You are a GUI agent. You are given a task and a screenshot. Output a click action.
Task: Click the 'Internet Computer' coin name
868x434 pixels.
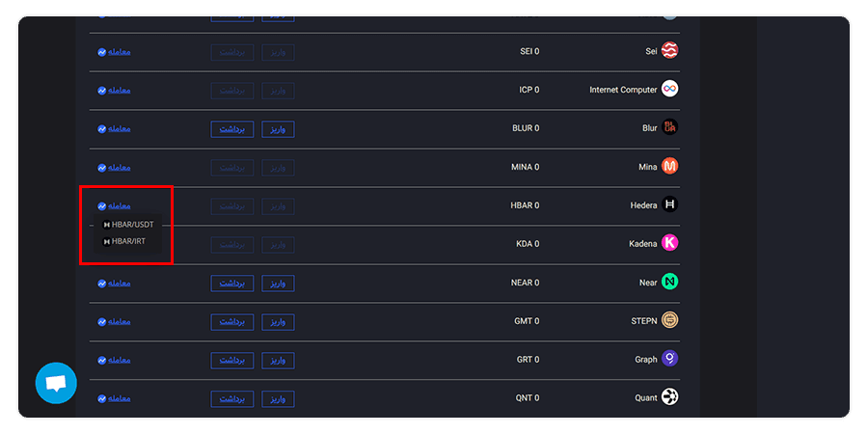pos(623,90)
